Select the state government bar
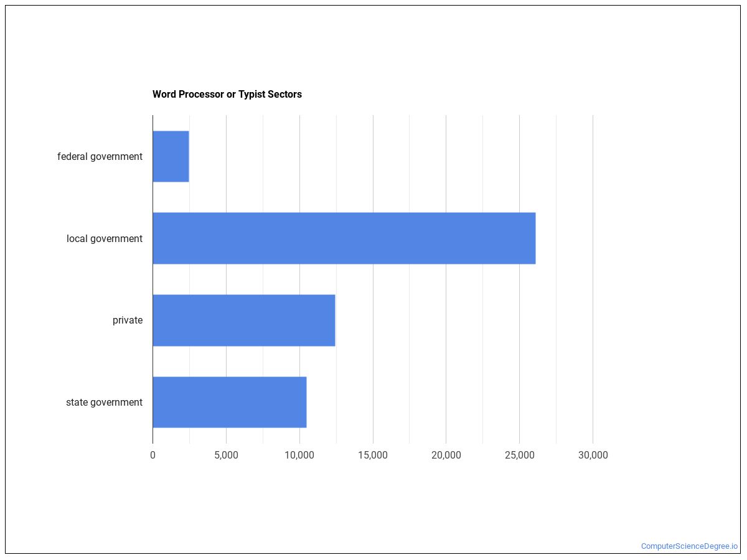 (230, 402)
